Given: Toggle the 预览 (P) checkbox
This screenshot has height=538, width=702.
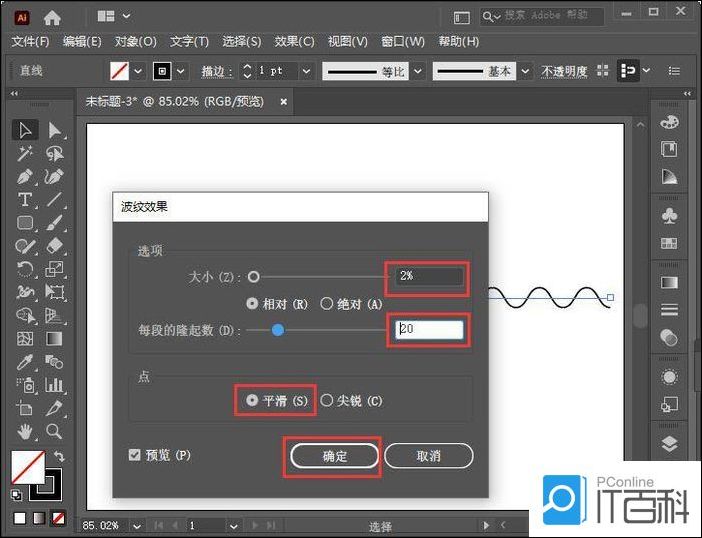Looking at the screenshot, I should click(x=134, y=455).
